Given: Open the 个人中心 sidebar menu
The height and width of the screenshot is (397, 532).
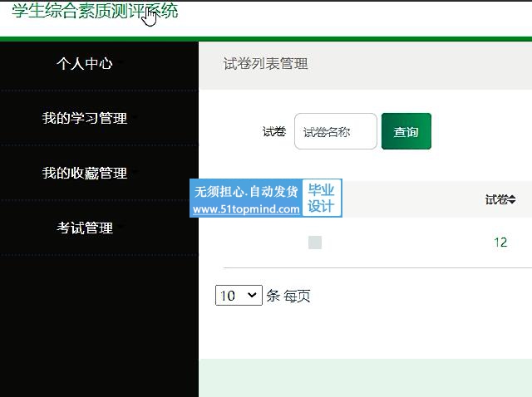Looking at the screenshot, I should tap(85, 63).
